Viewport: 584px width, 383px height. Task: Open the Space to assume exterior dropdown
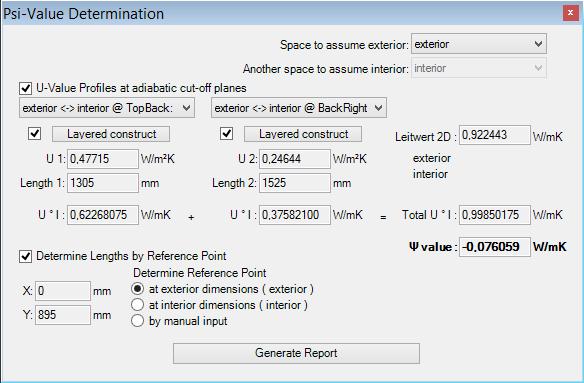[479, 44]
